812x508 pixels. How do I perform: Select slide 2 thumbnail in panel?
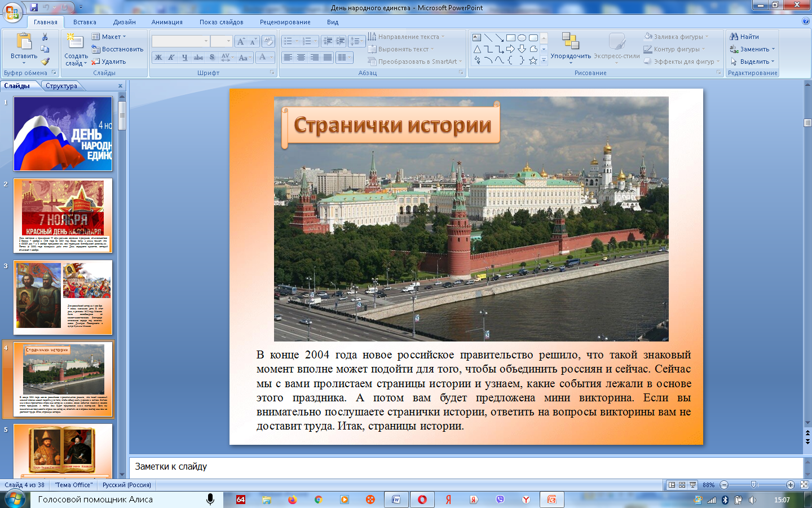coord(63,216)
